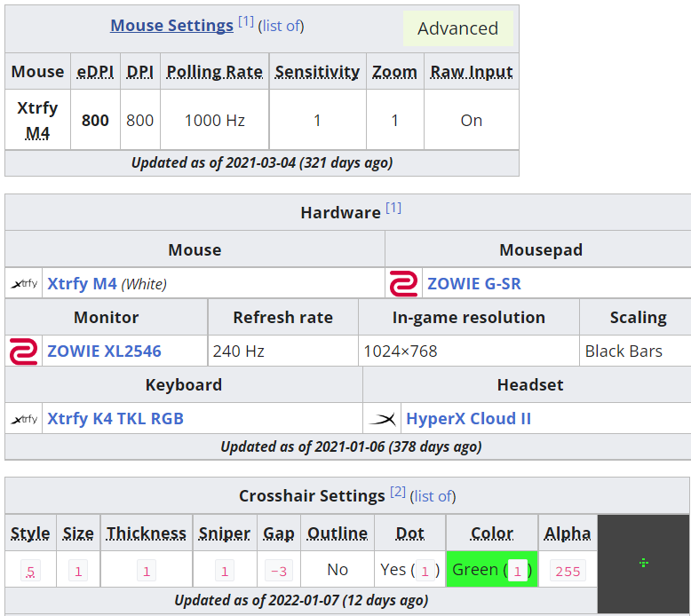Click the crosshair Dot header

click(x=409, y=533)
